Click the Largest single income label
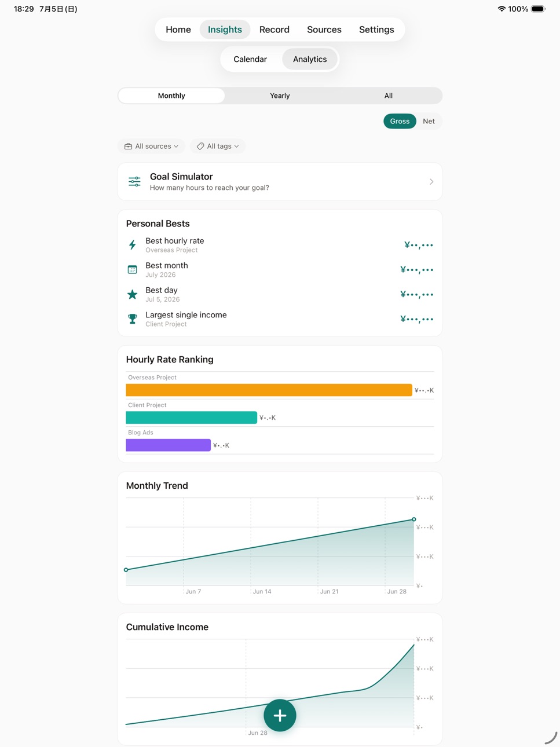The image size is (560, 747). pos(186,315)
